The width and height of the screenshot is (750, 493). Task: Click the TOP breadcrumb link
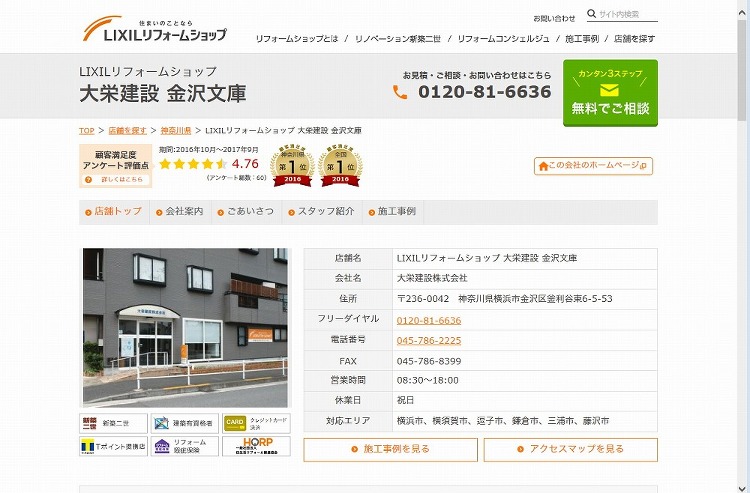[x=87, y=131]
